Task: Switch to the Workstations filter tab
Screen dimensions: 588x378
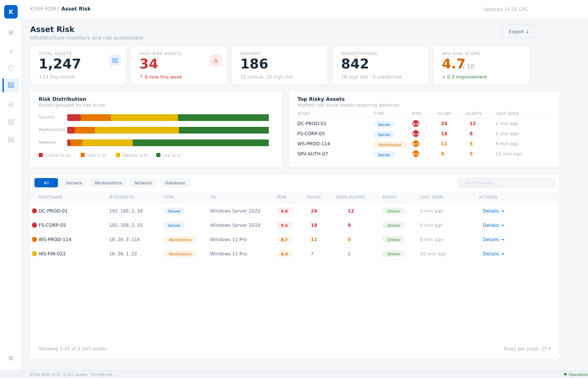Action: click(108, 183)
